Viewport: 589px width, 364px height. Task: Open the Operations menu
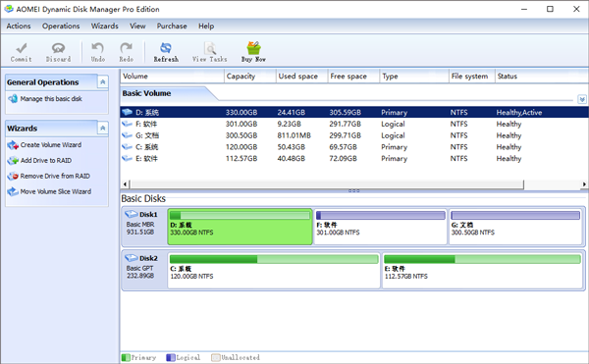pos(61,26)
